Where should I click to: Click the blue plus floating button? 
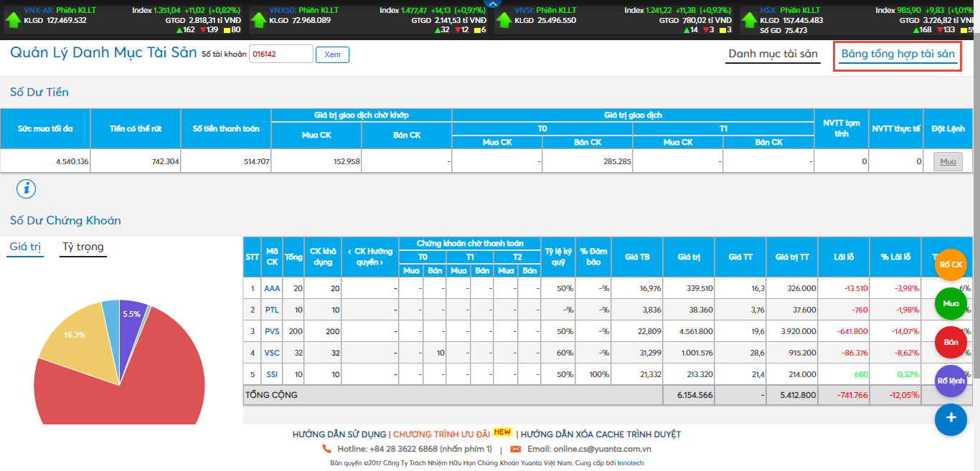[x=951, y=419]
